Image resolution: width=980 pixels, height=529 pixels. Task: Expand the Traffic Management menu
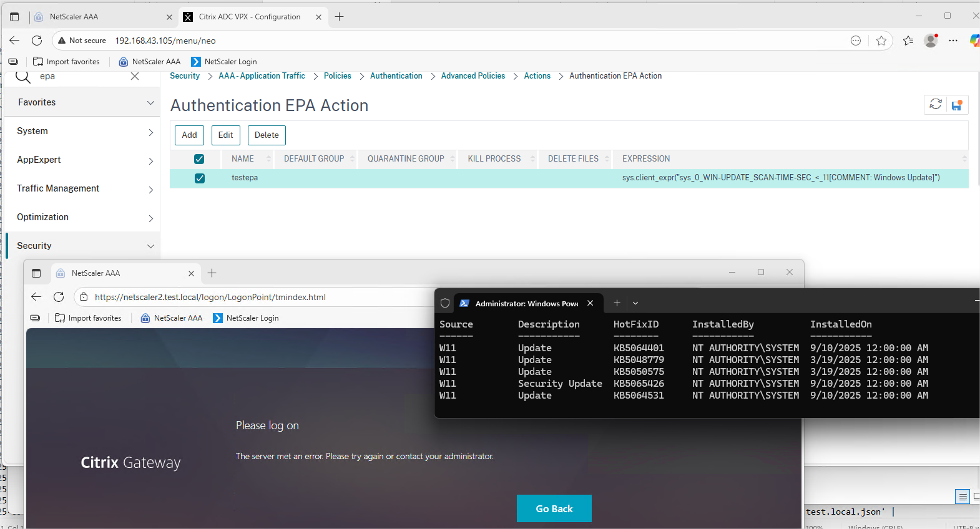[84, 188]
